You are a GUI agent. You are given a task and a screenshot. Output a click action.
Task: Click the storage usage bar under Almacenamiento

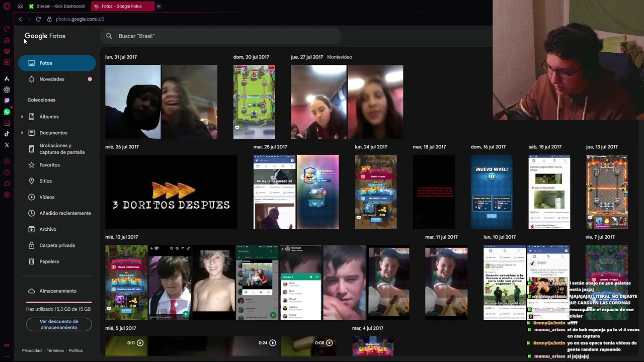click(x=59, y=302)
